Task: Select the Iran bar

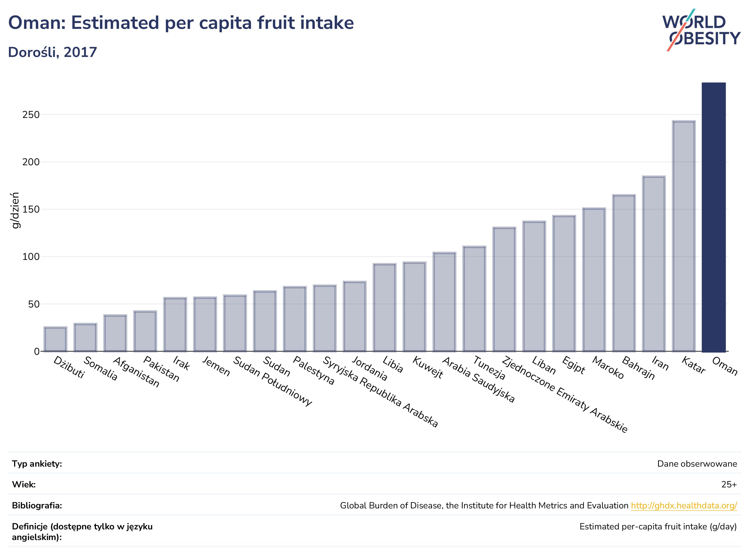Action: (x=654, y=264)
